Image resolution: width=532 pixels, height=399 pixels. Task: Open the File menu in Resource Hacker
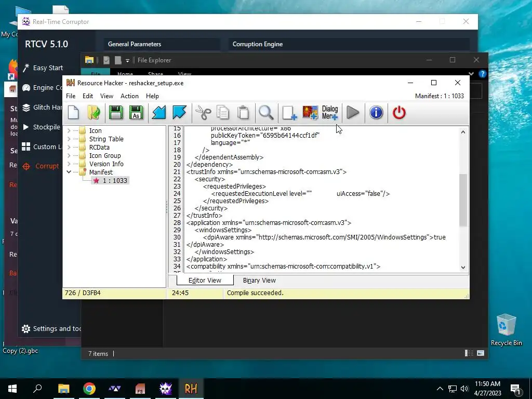click(x=71, y=96)
